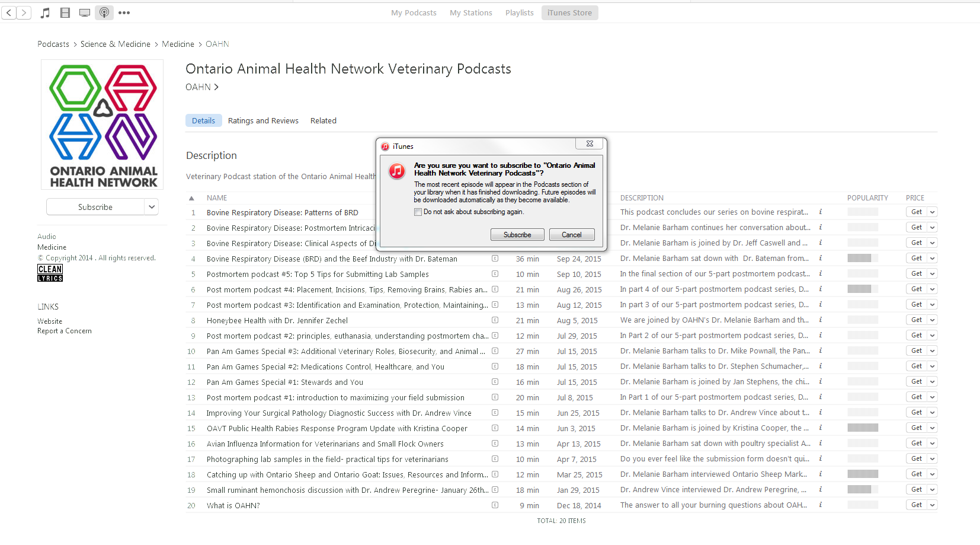Select the iTunes Store tab
The height and width of the screenshot is (545, 980).
click(569, 12)
